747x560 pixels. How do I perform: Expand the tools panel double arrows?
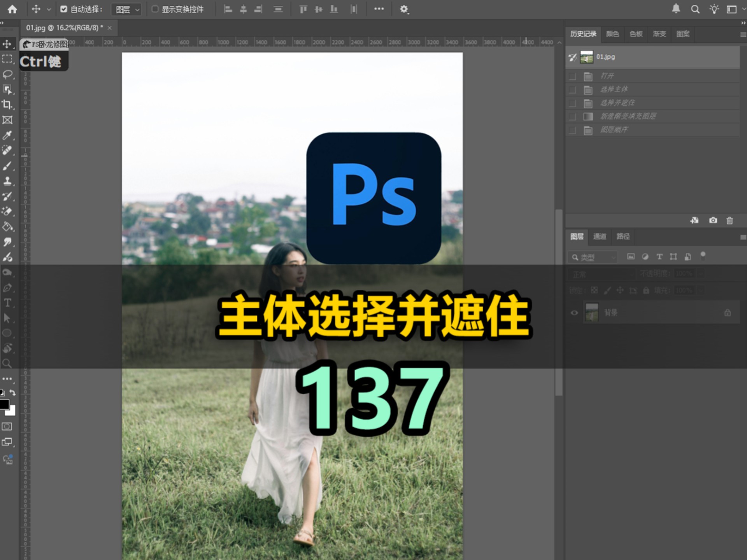click(2, 23)
